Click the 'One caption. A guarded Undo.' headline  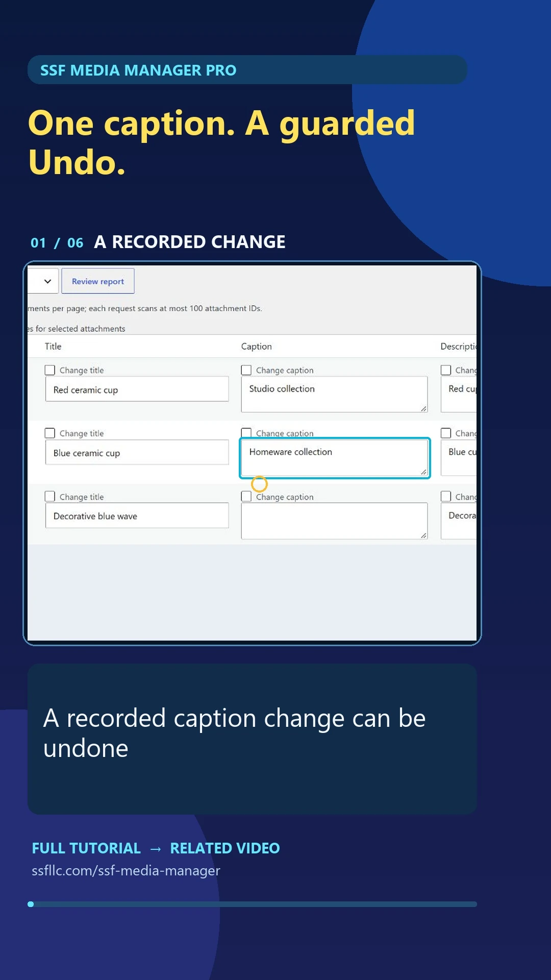click(221, 143)
